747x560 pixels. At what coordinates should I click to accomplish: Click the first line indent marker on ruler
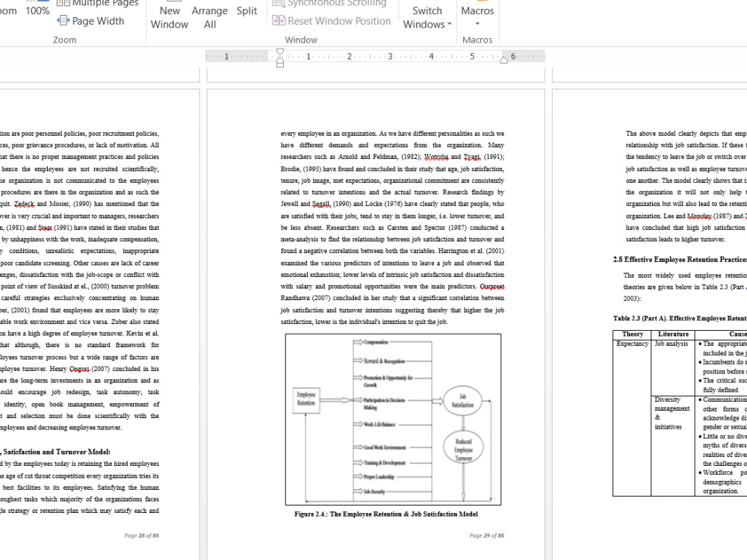click(x=280, y=52)
